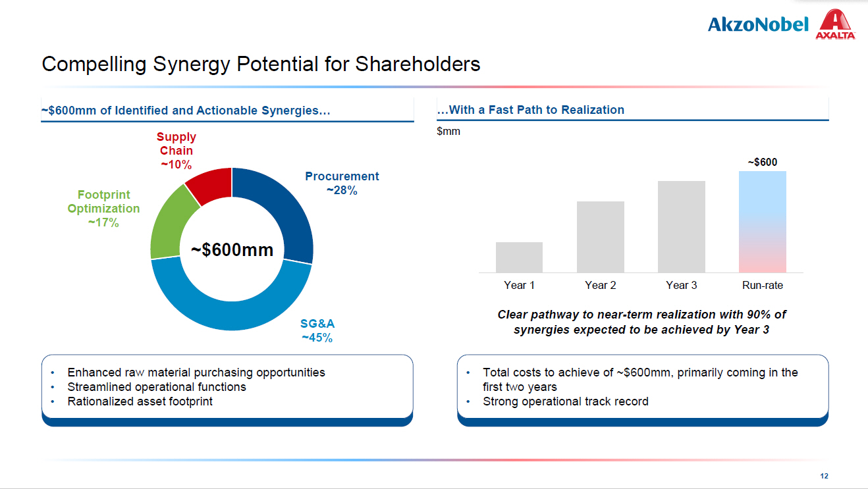Click the gradient Run-rate bar
The width and height of the screenshot is (868, 489).
pos(762,222)
